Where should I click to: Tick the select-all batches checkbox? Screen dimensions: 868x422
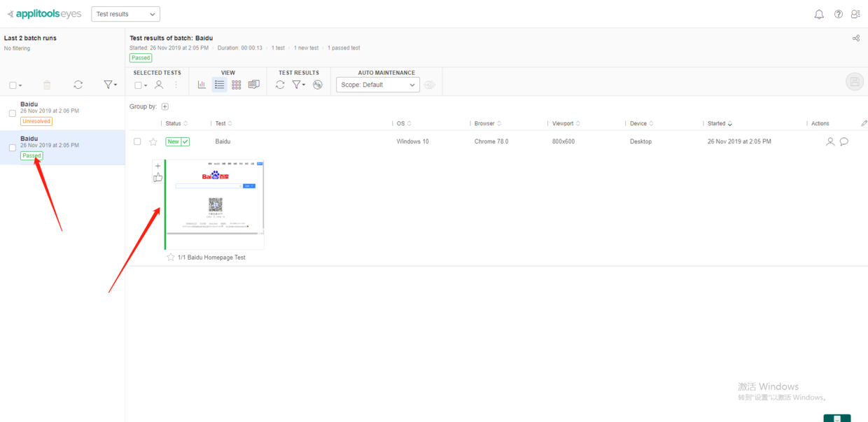tap(13, 85)
